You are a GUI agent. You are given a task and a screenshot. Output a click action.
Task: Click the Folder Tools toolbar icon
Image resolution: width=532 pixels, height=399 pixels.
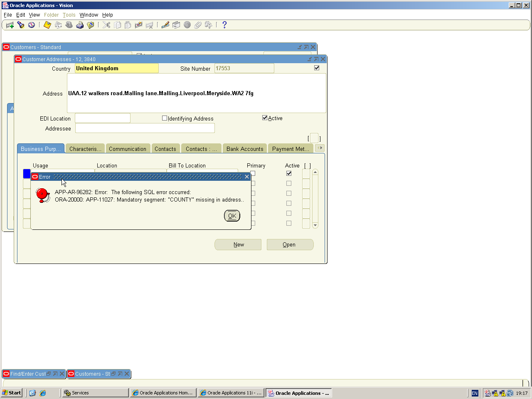(x=209, y=25)
